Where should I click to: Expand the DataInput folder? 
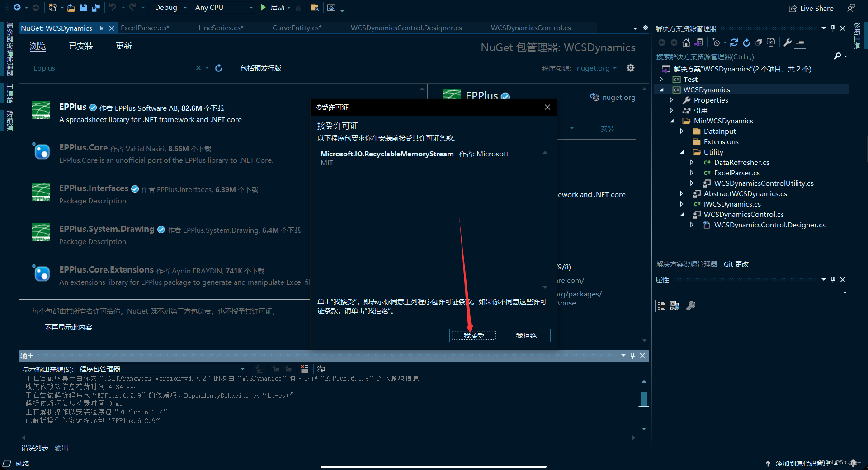pyautogui.click(x=681, y=131)
